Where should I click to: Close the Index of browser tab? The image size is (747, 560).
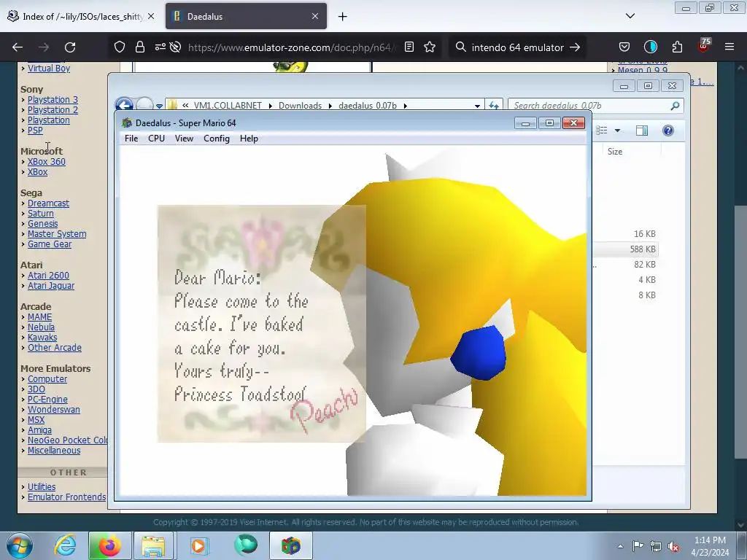click(151, 16)
